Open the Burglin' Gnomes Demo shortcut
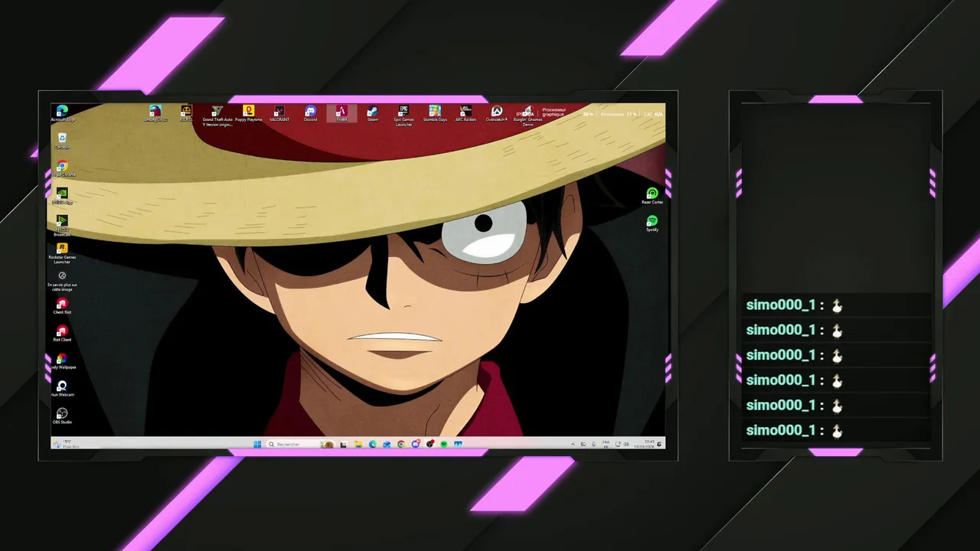The width and height of the screenshot is (980, 551). pos(528,116)
